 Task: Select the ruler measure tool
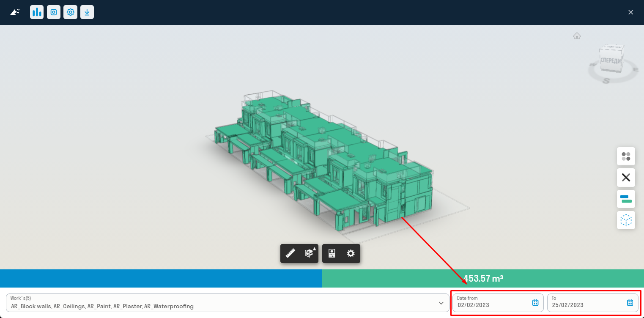290,253
